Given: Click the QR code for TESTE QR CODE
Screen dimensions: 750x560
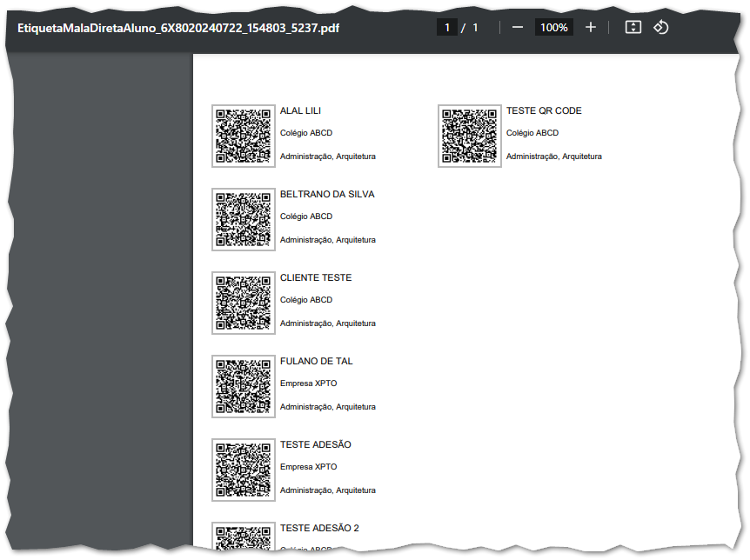Looking at the screenshot, I should (470, 137).
